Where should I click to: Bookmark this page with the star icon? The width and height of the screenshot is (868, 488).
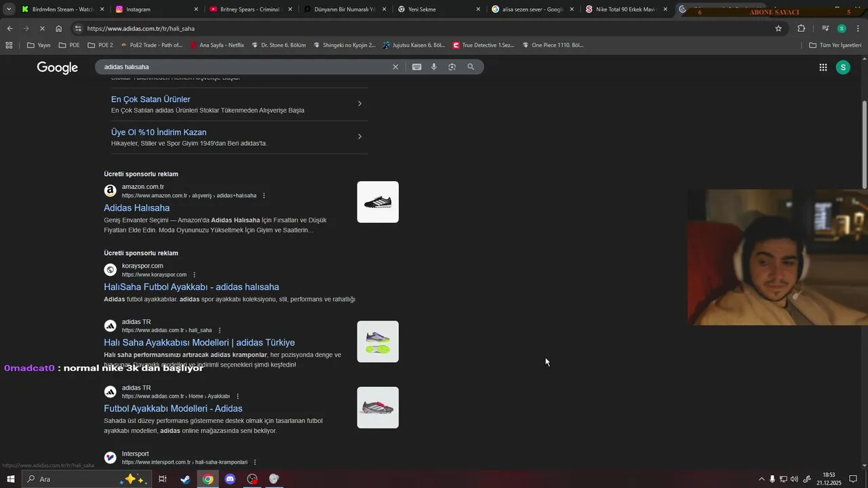click(x=778, y=28)
